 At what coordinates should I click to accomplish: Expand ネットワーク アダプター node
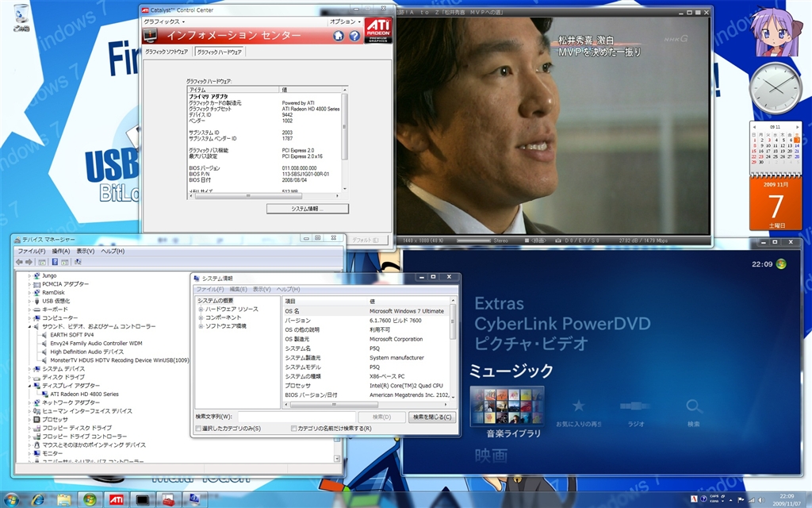(29, 402)
